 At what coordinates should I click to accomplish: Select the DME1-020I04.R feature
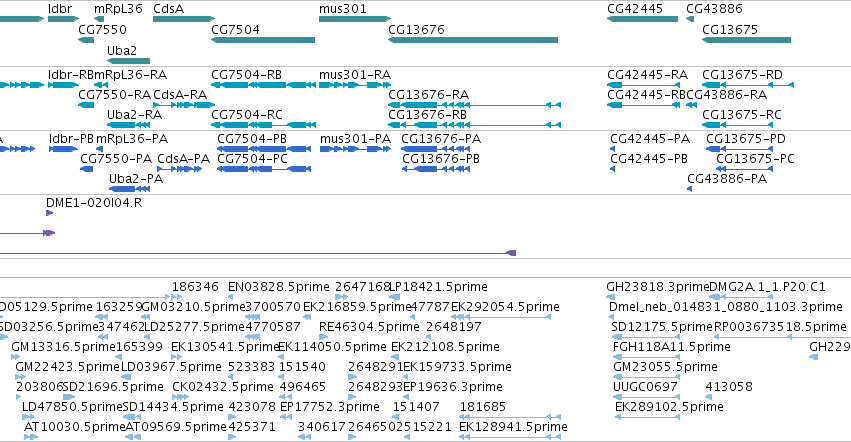coord(49,213)
